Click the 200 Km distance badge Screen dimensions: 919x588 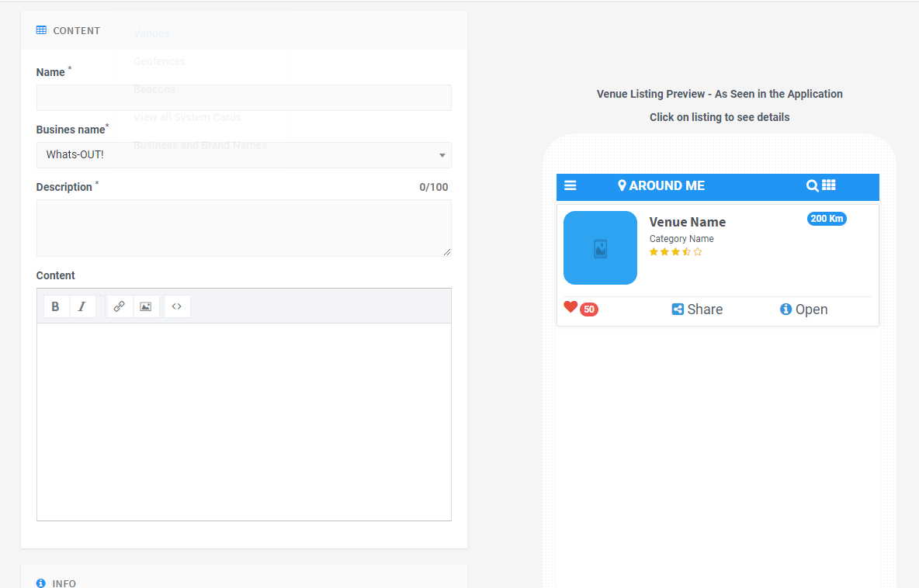[827, 219]
